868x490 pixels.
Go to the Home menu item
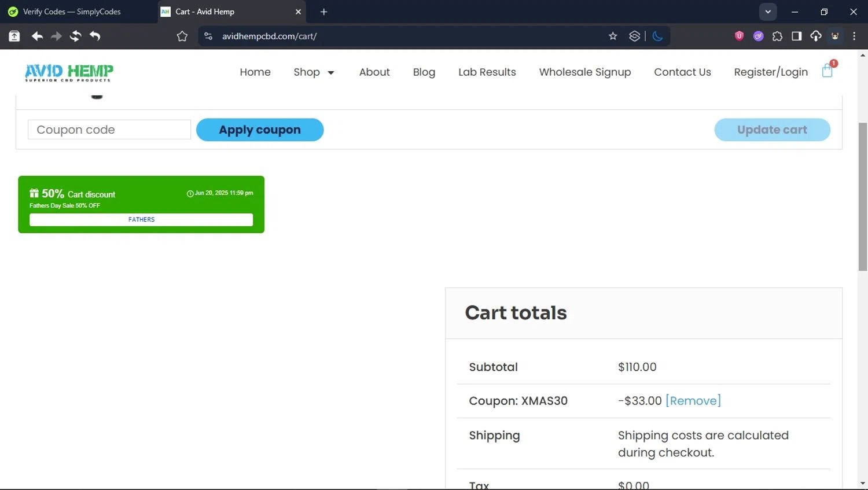tap(255, 72)
